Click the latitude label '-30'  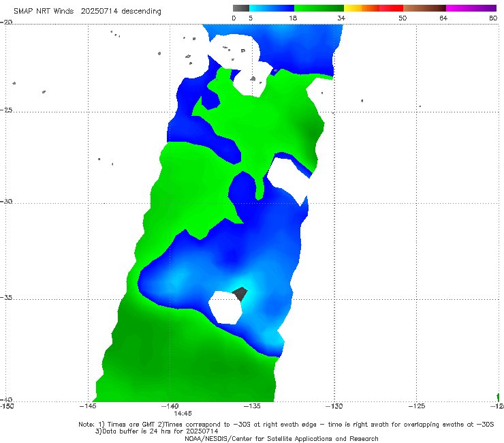pyautogui.click(x=6, y=201)
